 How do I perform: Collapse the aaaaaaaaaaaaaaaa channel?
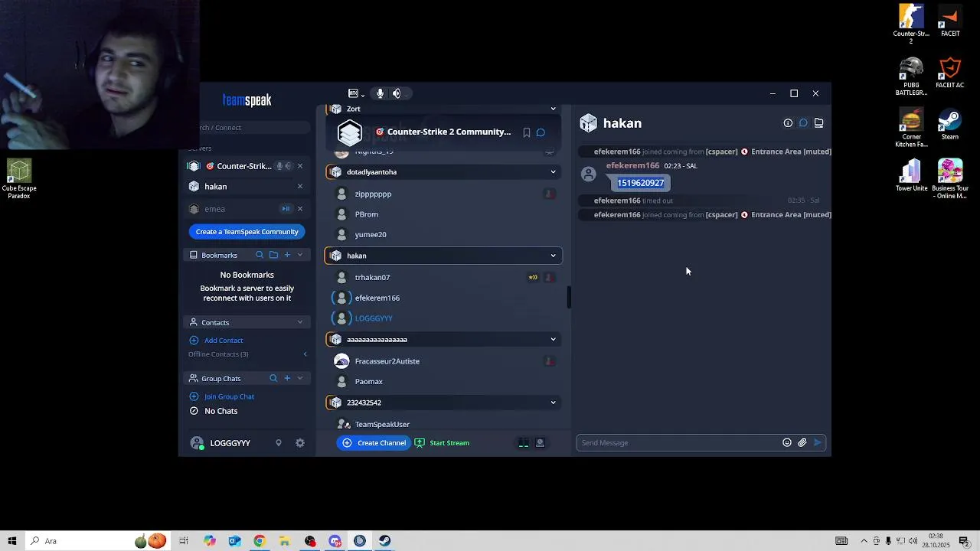point(553,339)
